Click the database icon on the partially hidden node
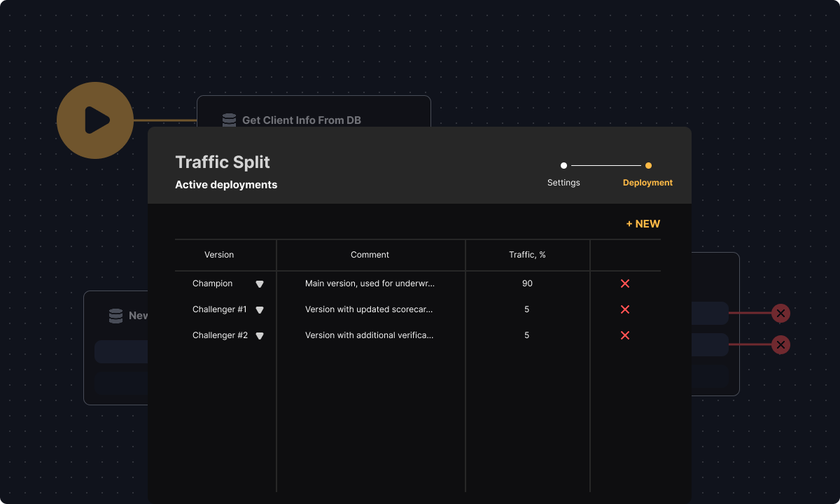This screenshot has width=840, height=504. [115, 315]
